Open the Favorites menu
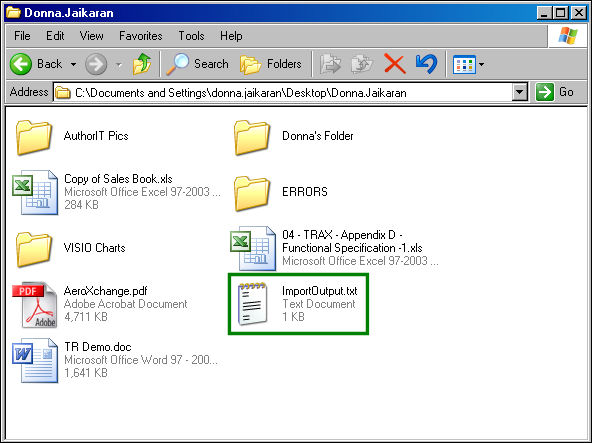Viewport: 592px width, 443px height. tap(140, 36)
